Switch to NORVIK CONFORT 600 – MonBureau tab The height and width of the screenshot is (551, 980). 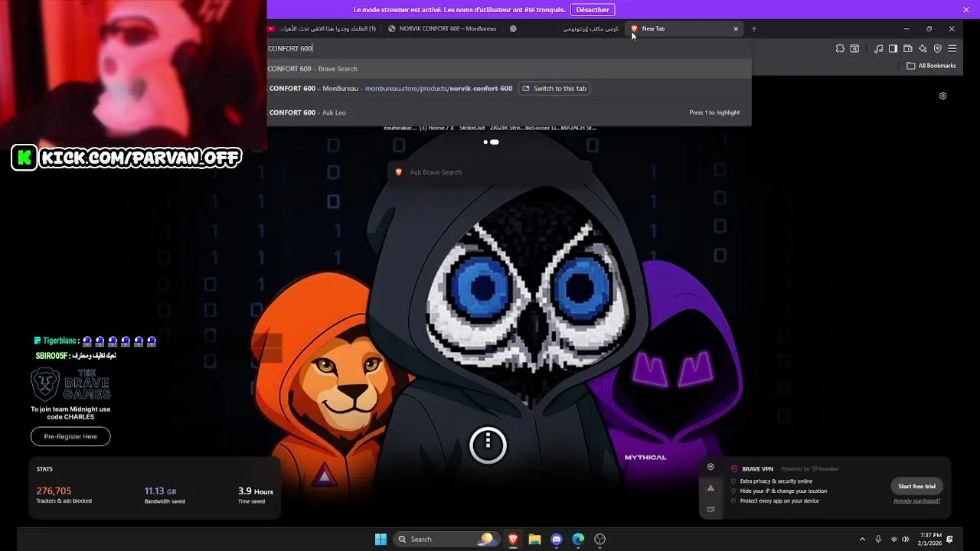443,28
